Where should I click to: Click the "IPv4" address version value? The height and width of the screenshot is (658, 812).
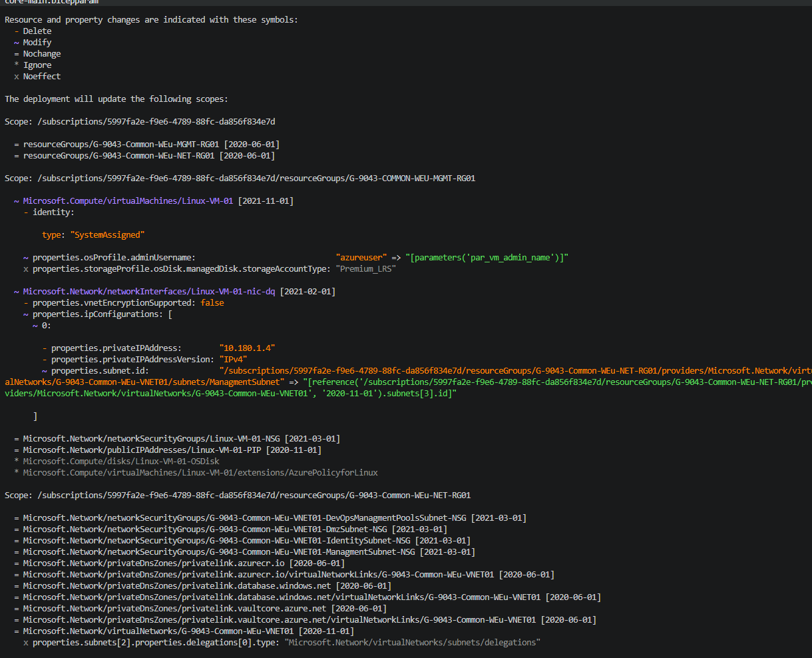pos(233,359)
